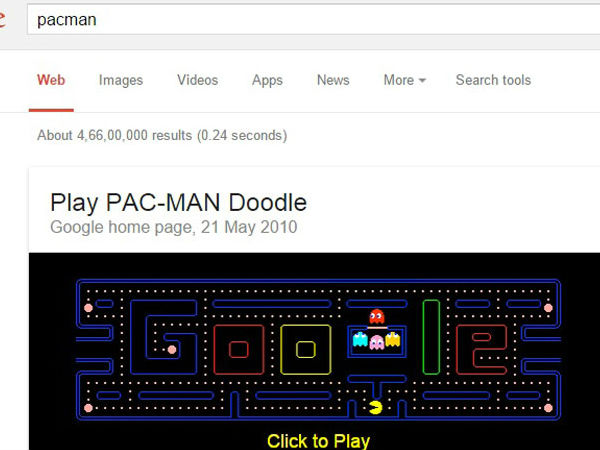This screenshot has width=600, height=450.
Task: Switch to the Videos tab
Action: point(197,80)
